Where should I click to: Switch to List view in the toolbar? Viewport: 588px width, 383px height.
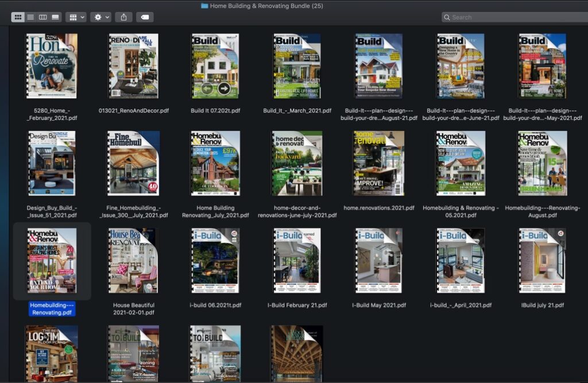pyautogui.click(x=30, y=17)
